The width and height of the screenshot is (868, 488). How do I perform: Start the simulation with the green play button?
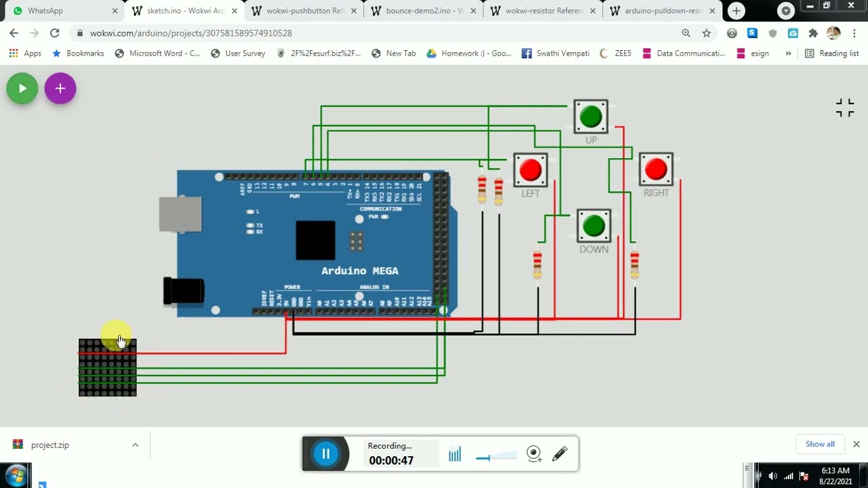pyautogui.click(x=22, y=88)
